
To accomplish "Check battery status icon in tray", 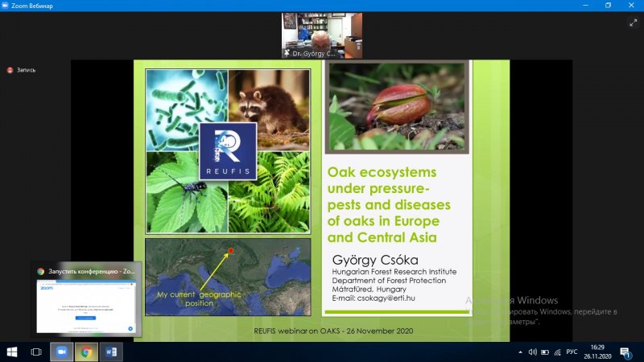I will [545, 352].
